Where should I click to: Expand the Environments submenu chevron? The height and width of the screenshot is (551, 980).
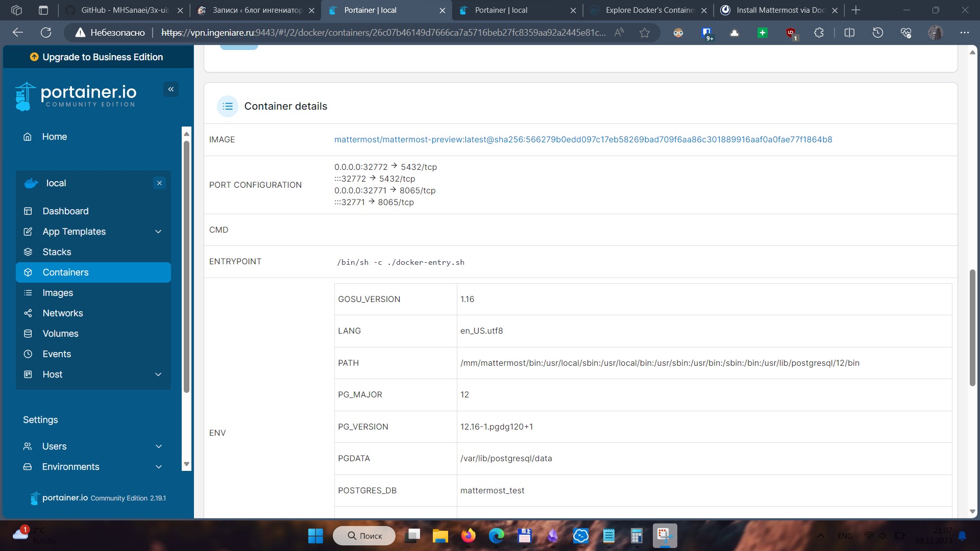click(159, 467)
